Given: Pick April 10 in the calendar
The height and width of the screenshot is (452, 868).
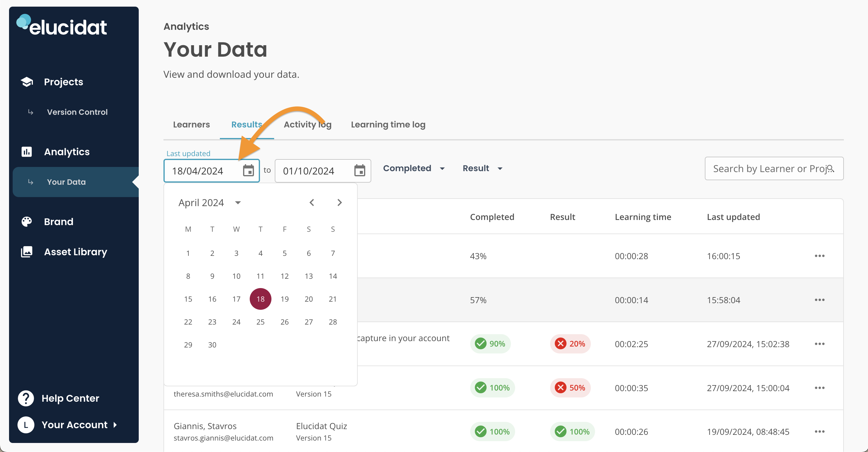Looking at the screenshot, I should coord(236,276).
